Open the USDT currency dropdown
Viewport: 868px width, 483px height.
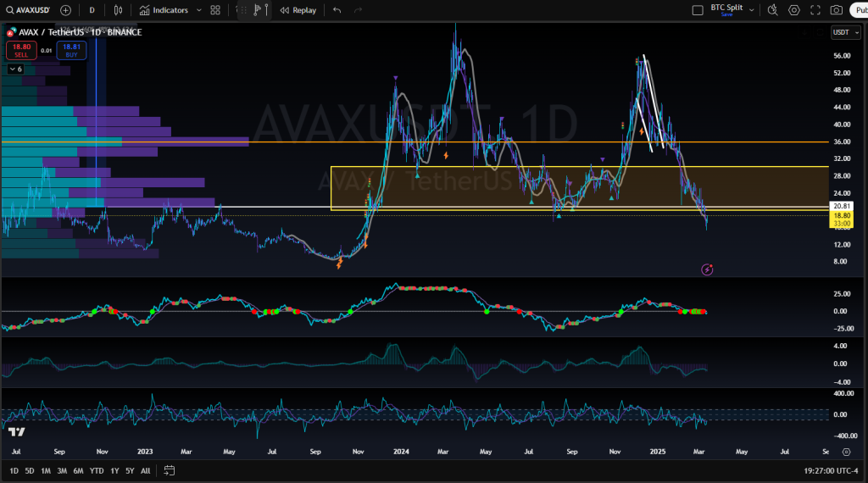(846, 33)
